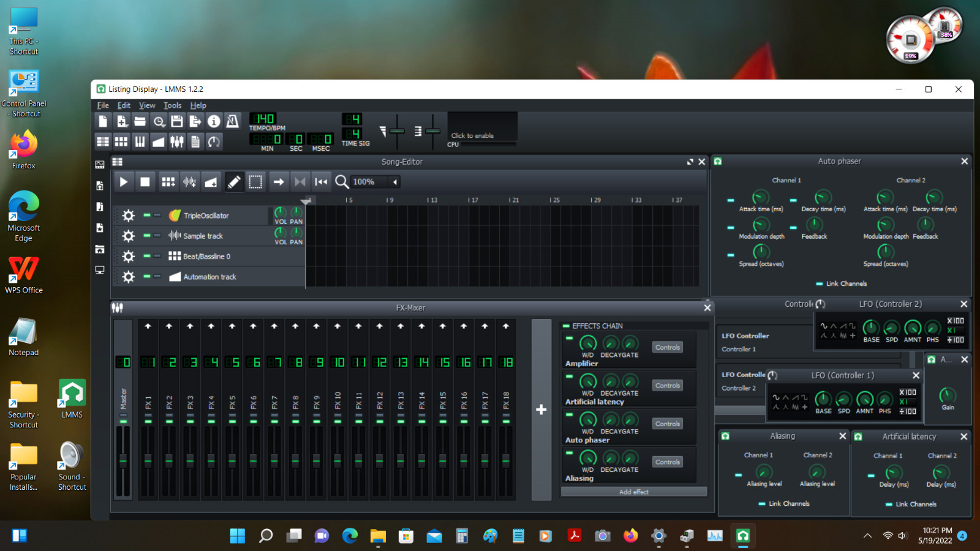Export the current project icon
The height and width of the screenshot is (551, 980).
tap(195, 121)
